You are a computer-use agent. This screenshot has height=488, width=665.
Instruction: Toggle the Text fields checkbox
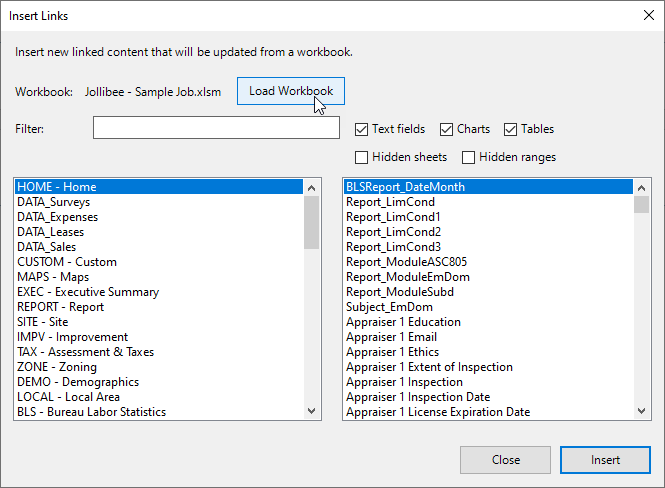[361, 129]
